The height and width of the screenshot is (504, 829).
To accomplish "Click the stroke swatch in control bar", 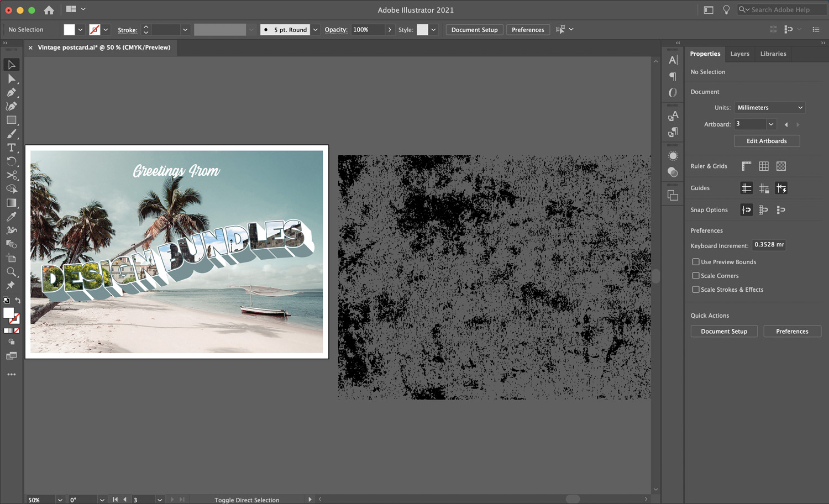I will click(95, 30).
